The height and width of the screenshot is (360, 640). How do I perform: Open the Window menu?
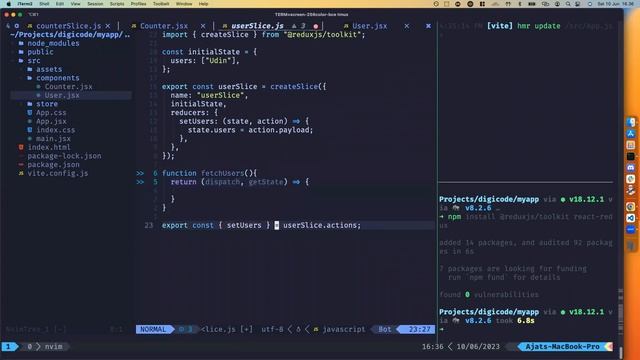point(184,4)
